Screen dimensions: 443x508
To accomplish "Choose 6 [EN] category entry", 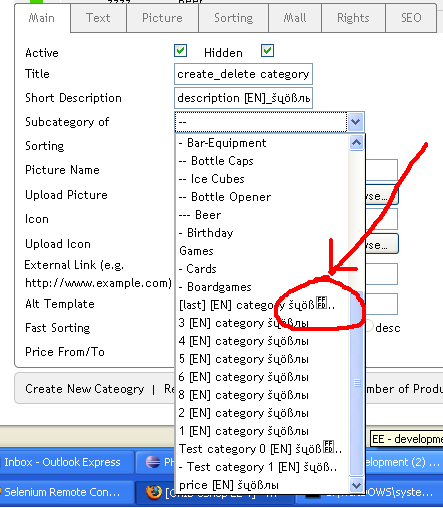I will [x=262, y=377].
